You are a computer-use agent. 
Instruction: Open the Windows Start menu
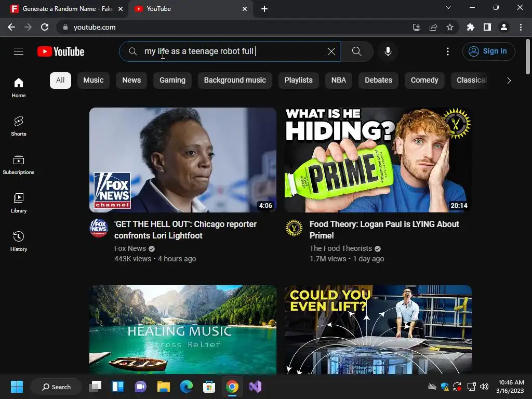(x=17, y=387)
